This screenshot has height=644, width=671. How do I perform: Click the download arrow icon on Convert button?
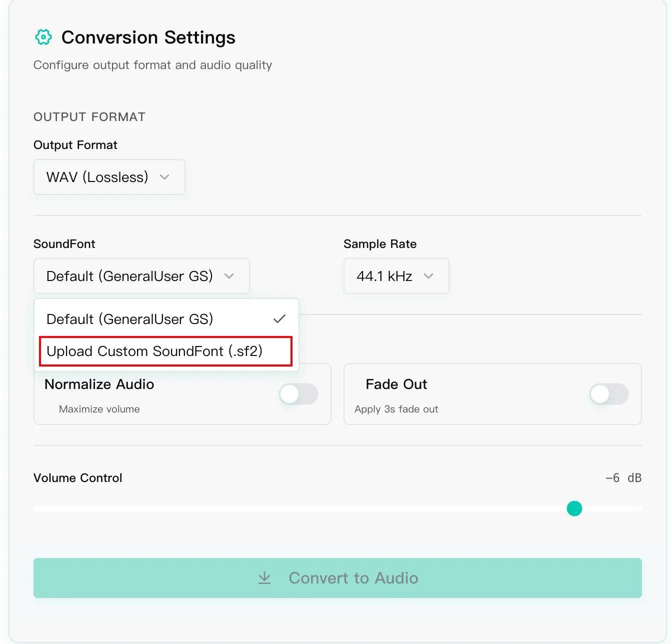point(264,578)
